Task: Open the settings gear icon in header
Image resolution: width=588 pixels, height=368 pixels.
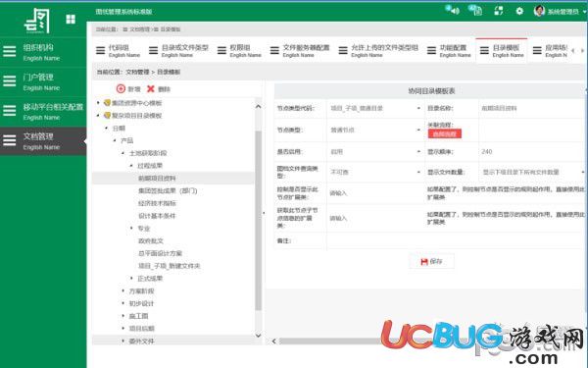Action: tap(519, 11)
